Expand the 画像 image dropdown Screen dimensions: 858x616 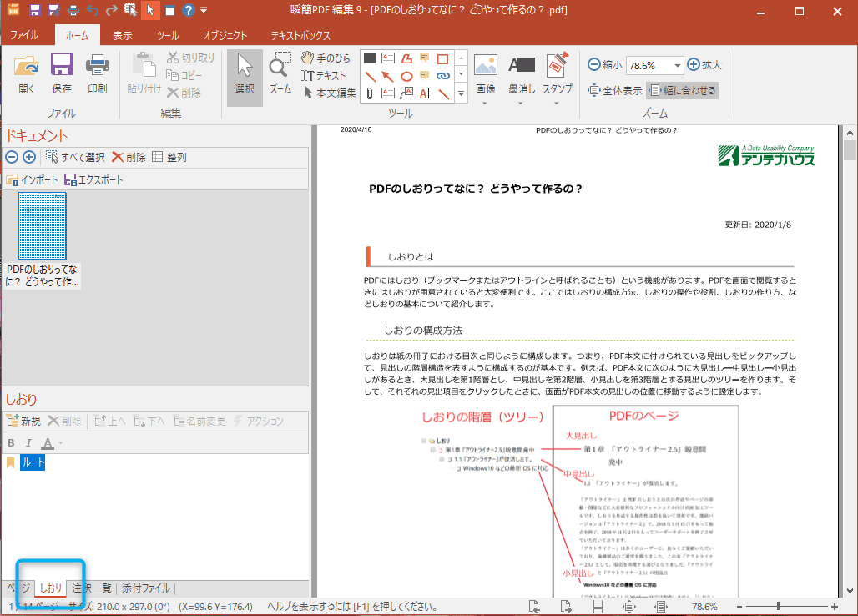(485, 104)
